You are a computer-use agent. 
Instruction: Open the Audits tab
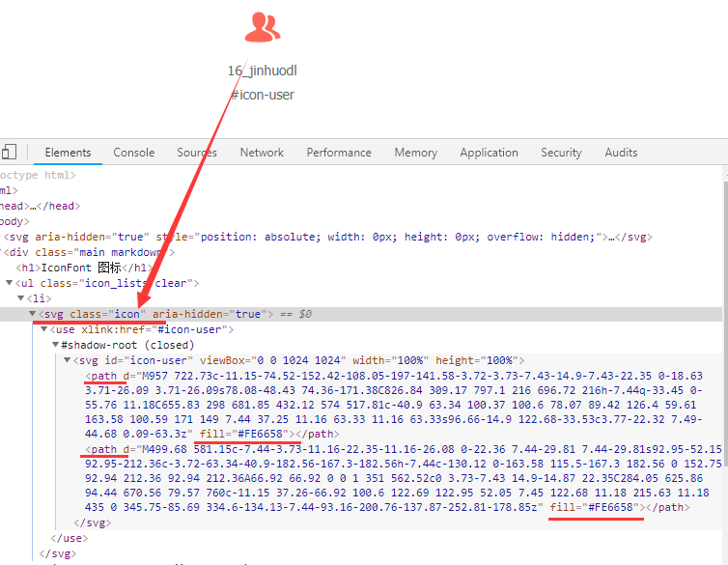point(621,153)
